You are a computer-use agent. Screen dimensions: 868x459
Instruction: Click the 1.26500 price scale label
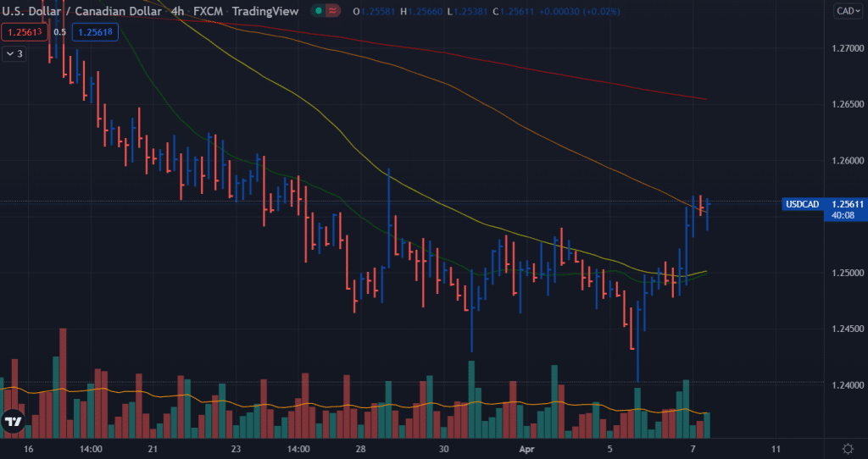[x=848, y=104]
